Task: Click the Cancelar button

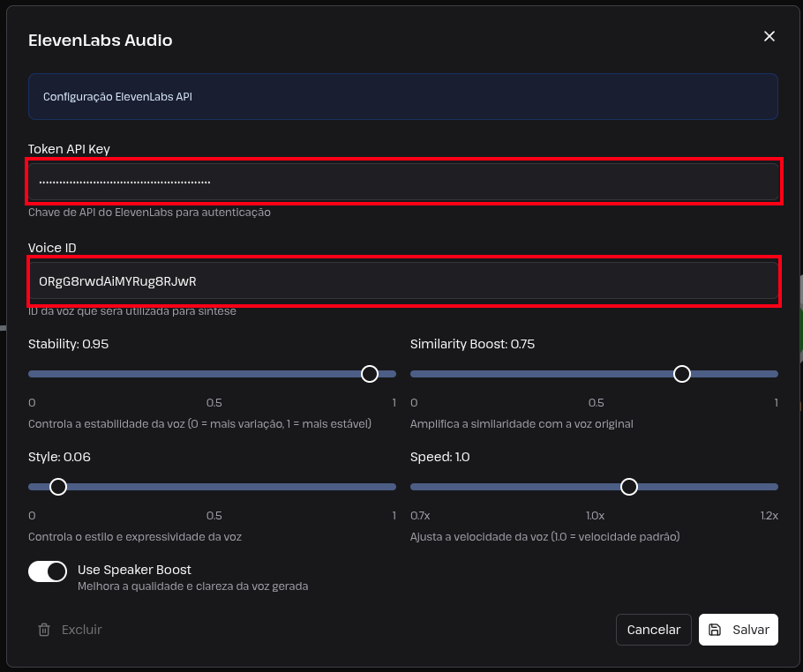Action: coord(654,630)
